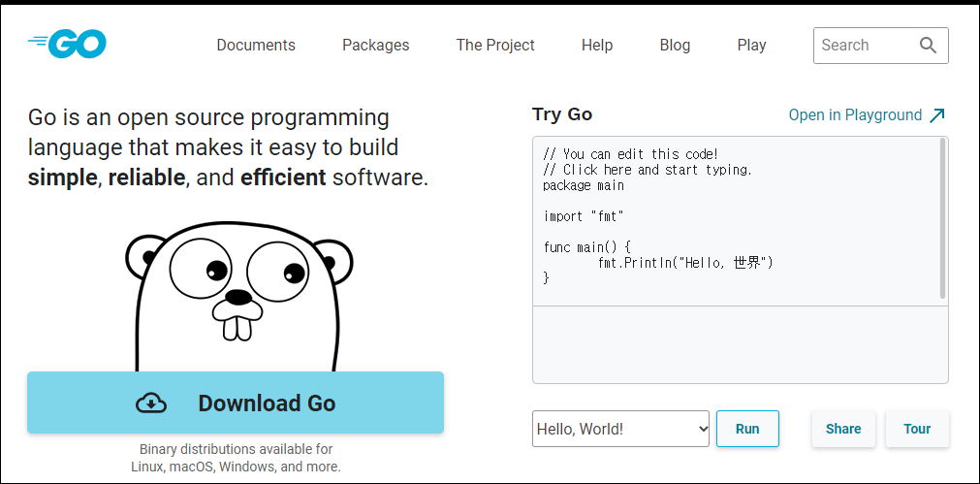Click the Download Go button
Image resolution: width=980 pixels, height=484 pixels.
(x=236, y=403)
